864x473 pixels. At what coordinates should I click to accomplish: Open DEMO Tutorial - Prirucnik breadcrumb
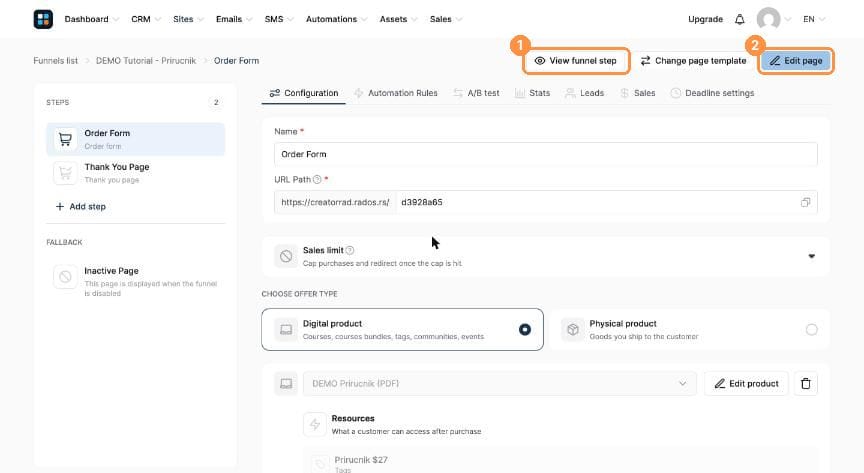tap(146, 61)
